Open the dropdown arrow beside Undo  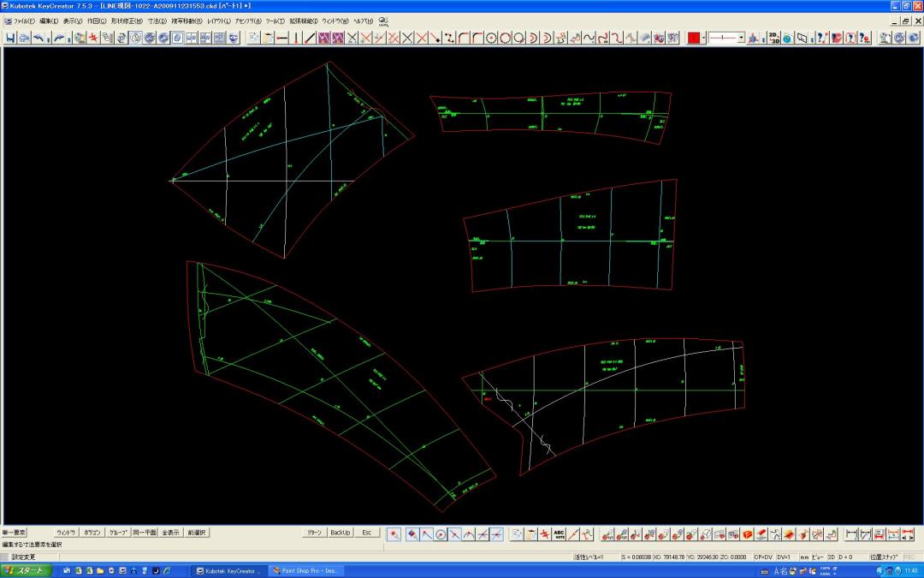point(49,38)
